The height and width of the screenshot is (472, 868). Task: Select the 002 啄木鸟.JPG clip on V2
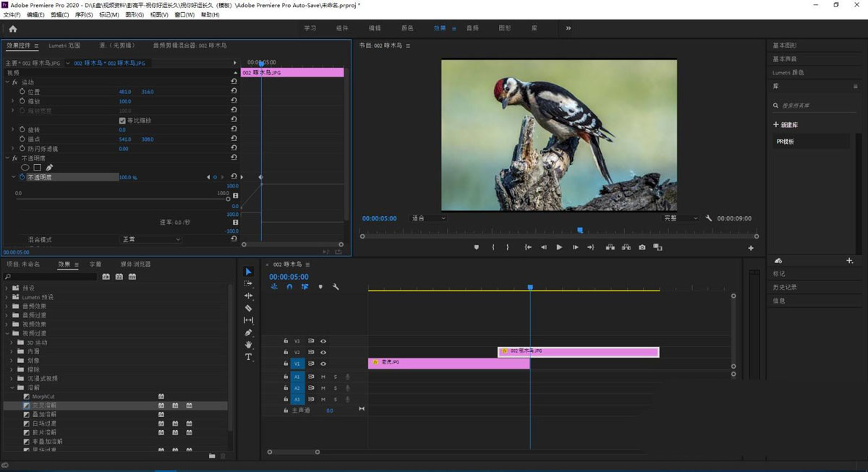coord(579,352)
